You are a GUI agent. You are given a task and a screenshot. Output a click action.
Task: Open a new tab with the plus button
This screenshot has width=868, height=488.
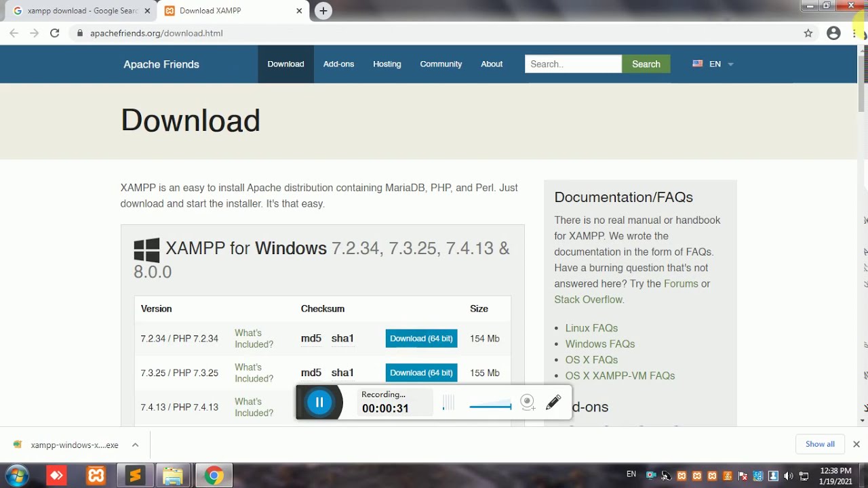point(323,11)
